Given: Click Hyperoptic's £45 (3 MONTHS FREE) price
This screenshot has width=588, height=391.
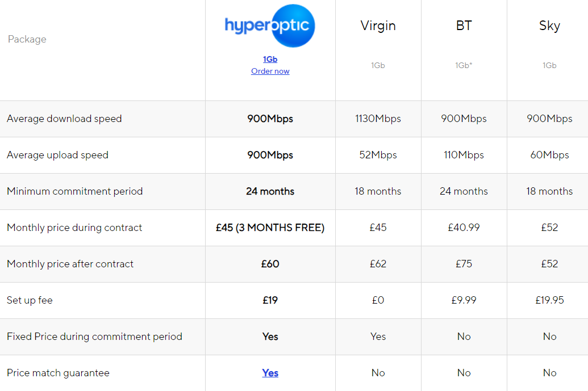Looking at the screenshot, I should (270, 228).
